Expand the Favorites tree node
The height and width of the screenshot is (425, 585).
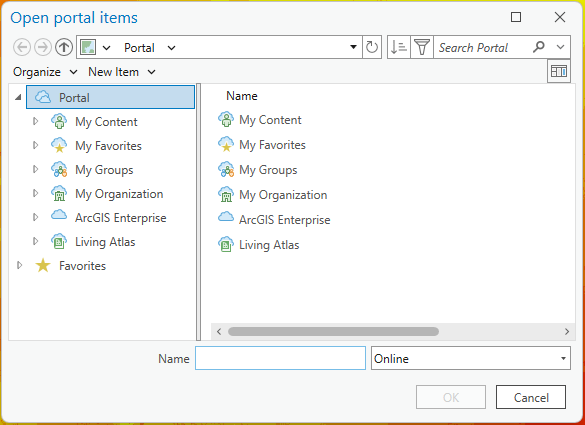coord(19,265)
